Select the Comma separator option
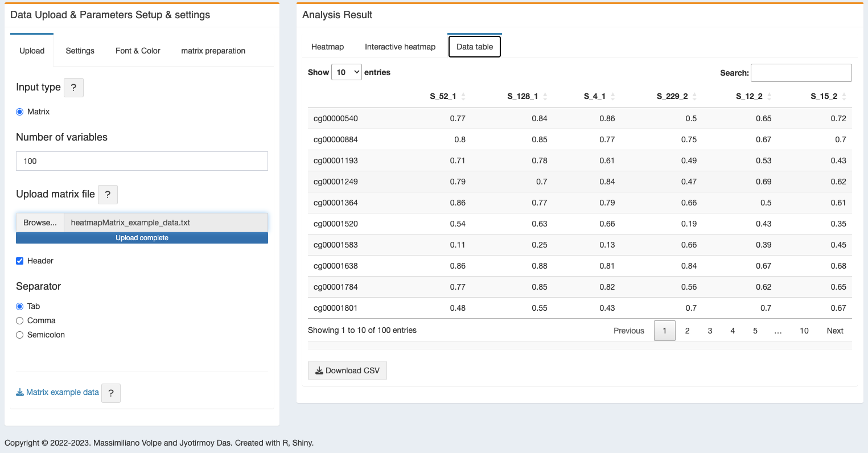868x453 pixels. [20, 321]
